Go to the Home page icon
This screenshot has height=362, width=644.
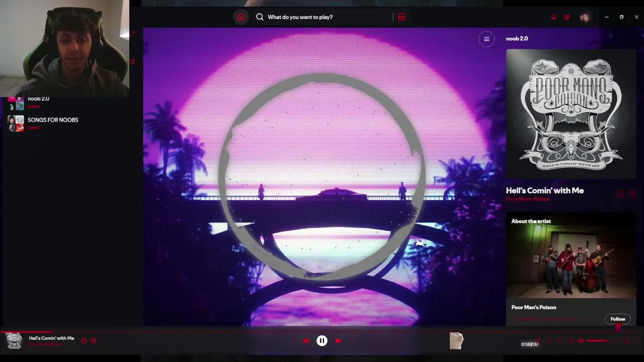click(241, 17)
